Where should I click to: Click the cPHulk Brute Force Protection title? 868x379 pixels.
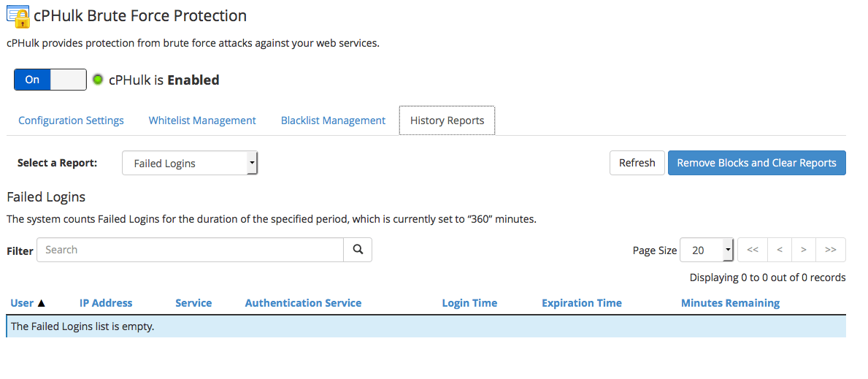(x=140, y=15)
